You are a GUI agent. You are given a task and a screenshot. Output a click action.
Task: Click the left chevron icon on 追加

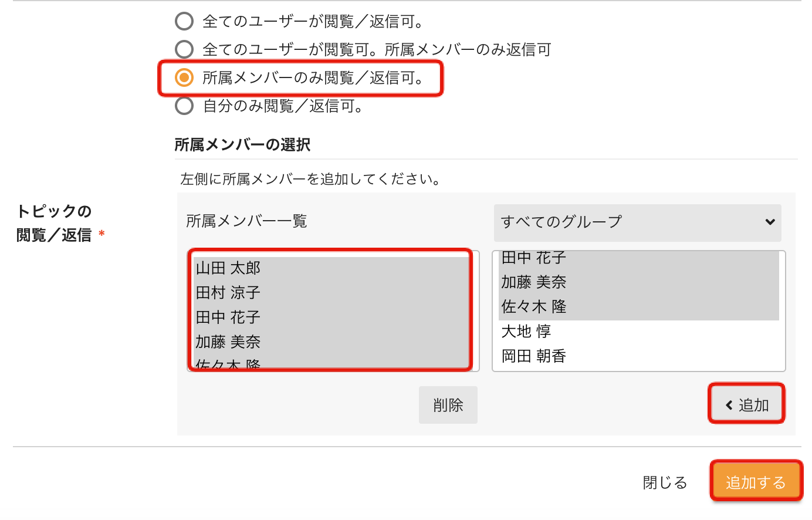click(729, 405)
